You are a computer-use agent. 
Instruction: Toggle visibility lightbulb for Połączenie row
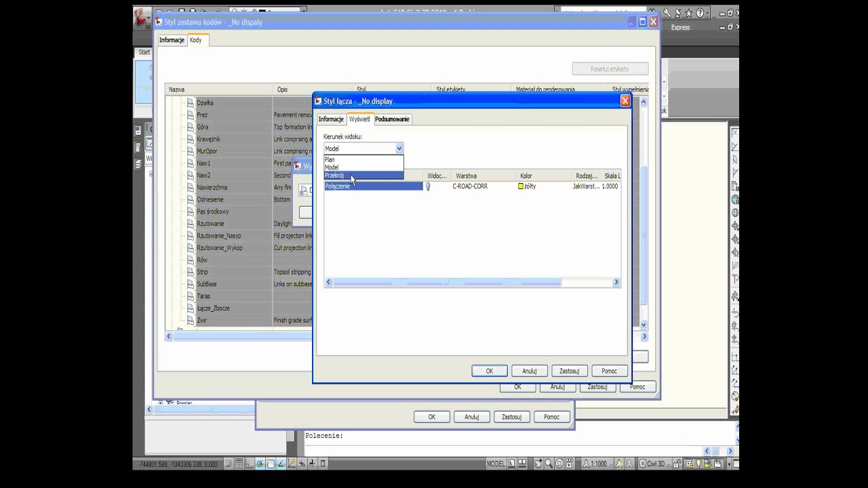(x=428, y=186)
